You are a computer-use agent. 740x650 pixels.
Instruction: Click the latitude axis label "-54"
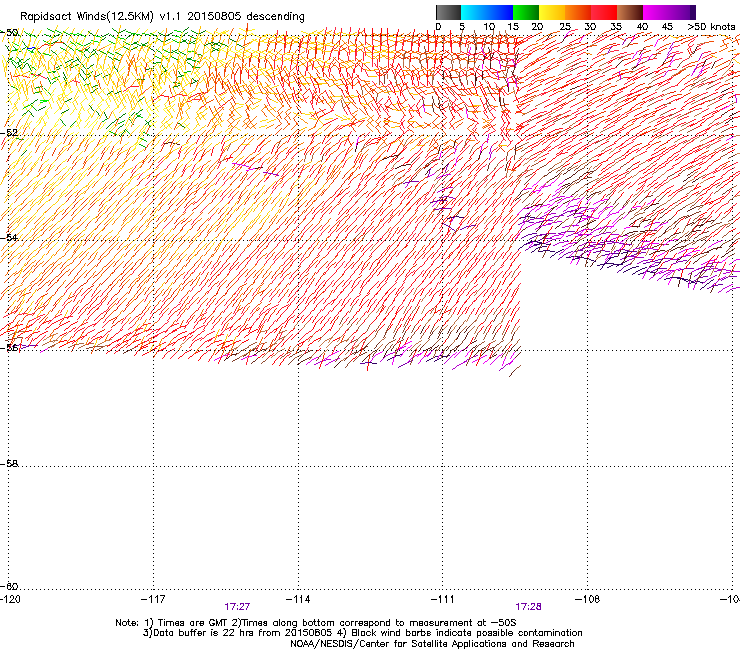[9, 237]
